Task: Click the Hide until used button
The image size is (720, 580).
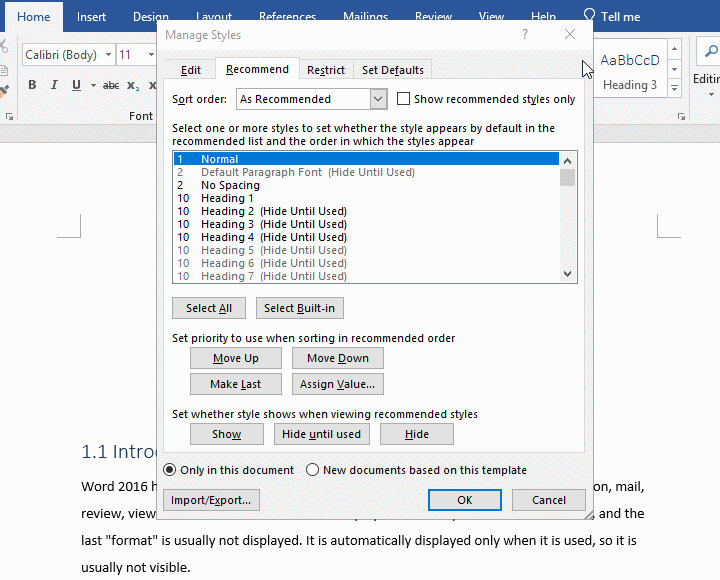Action: tap(321, 434)
